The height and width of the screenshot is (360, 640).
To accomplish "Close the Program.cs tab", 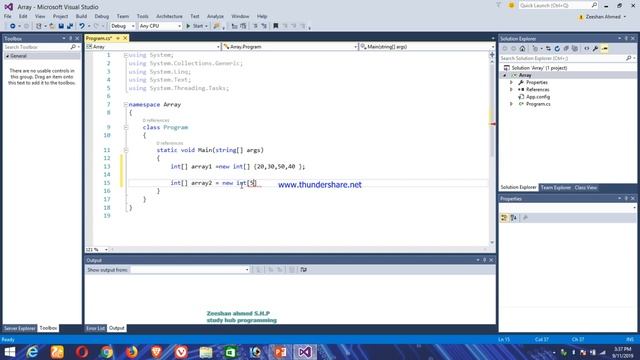I will click(125, 38).
